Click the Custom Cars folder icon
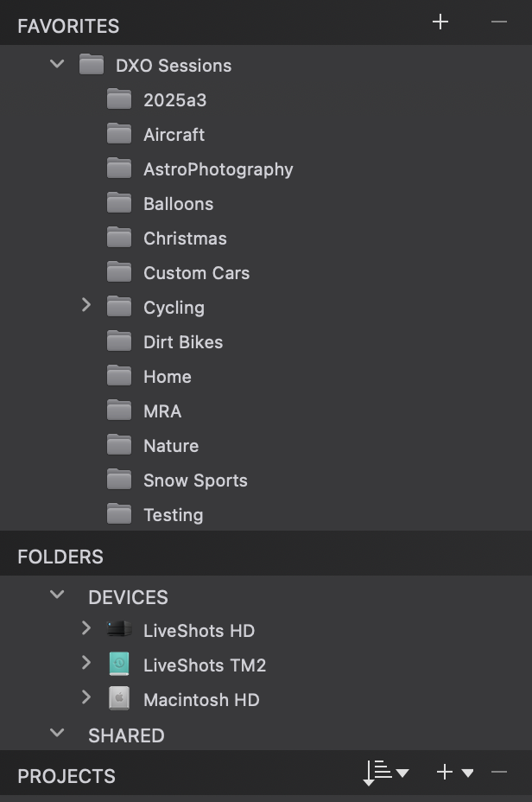Viewport: 532px width, 802px height. 119,272
